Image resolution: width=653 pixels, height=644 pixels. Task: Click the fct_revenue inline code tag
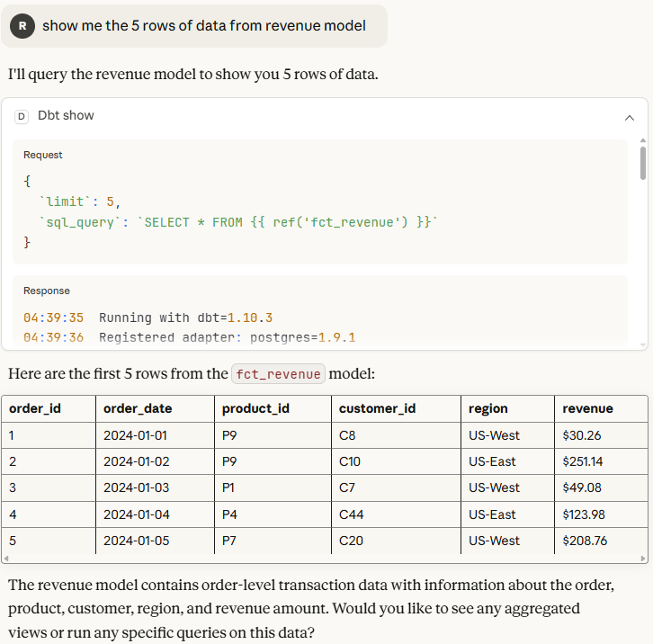pyautogui.click(x=279, y=374)
